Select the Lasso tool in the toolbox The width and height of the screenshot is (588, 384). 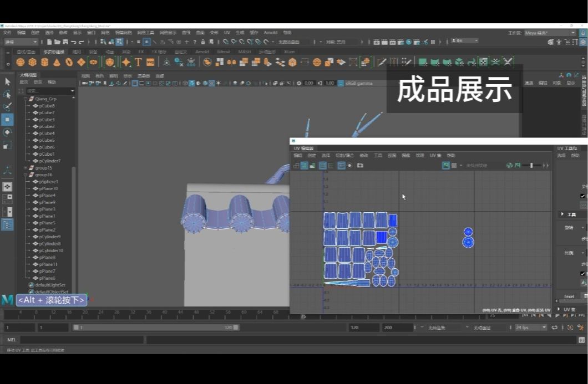(7, 94)
